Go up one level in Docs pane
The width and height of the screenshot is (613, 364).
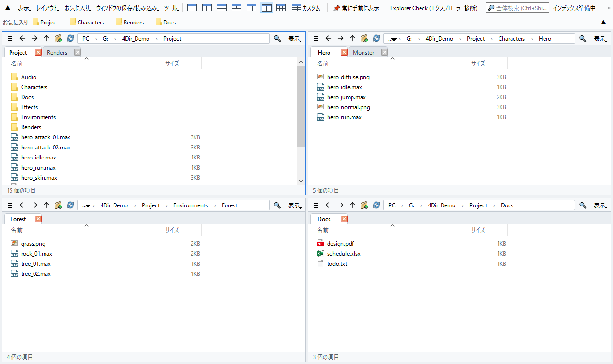tap(352, 205)
